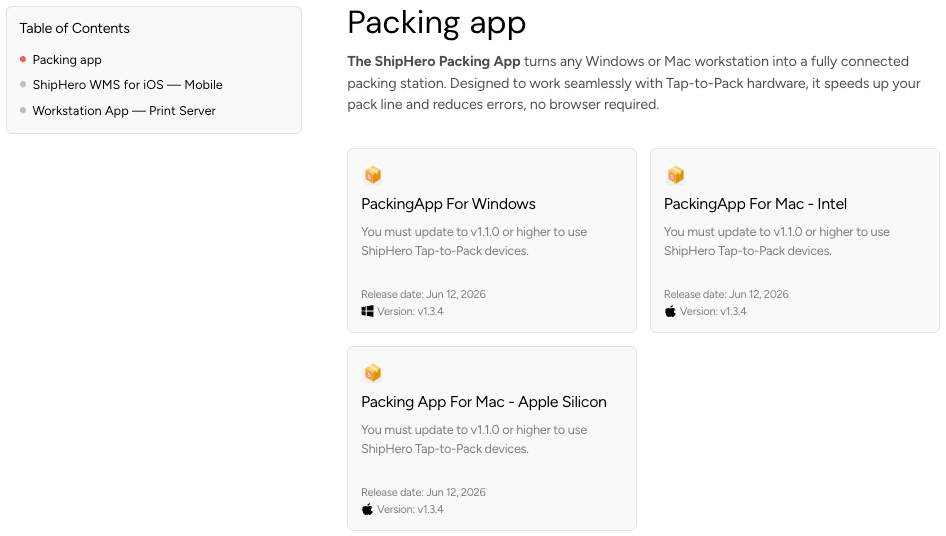Click the Table of Contents heading
This screenshot has width=946, height=536.
[x=74, y=28]
